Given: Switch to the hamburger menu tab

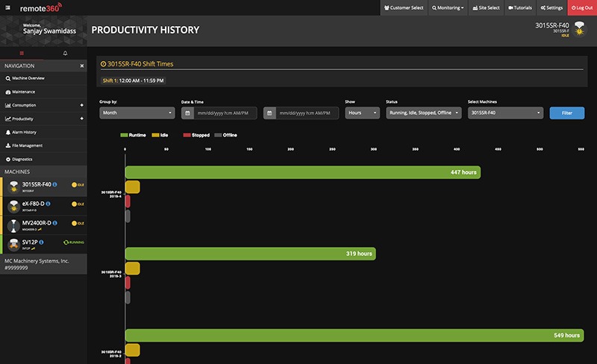Looking at the screenshot, I should pyautogui.click(x=22, y=53).
